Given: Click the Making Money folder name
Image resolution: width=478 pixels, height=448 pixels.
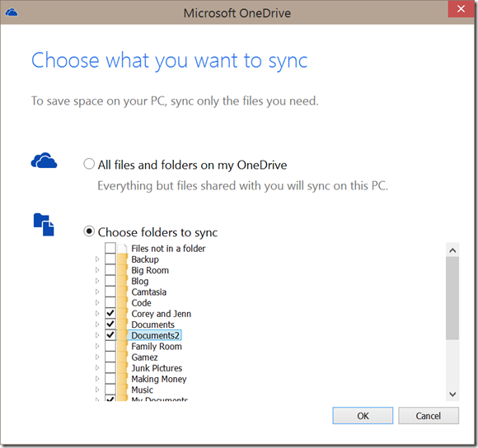Looking at the screenshot, I should [x=159, y=379].
